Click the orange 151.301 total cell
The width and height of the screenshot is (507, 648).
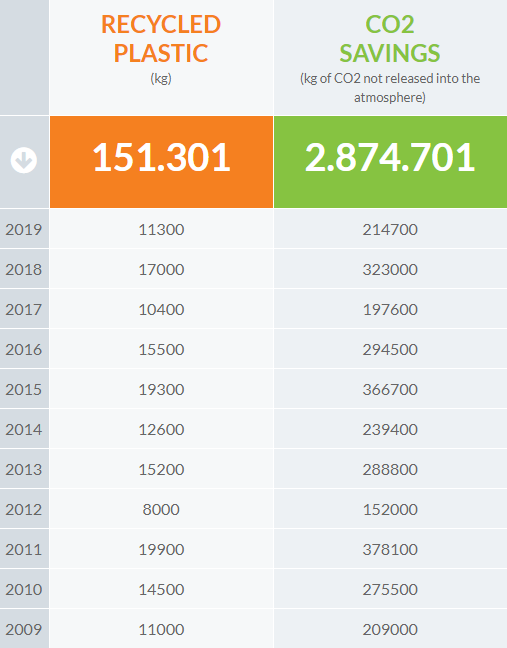[x=162, y=162]
